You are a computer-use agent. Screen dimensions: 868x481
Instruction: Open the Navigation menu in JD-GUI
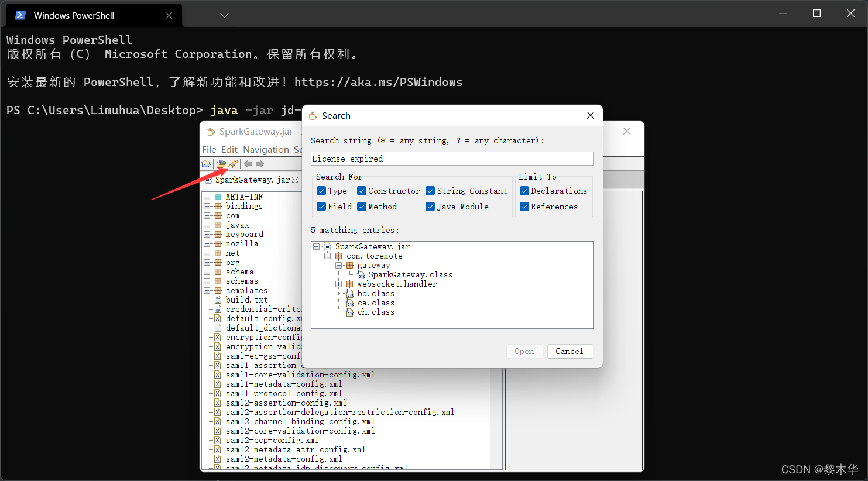point(266,150)
